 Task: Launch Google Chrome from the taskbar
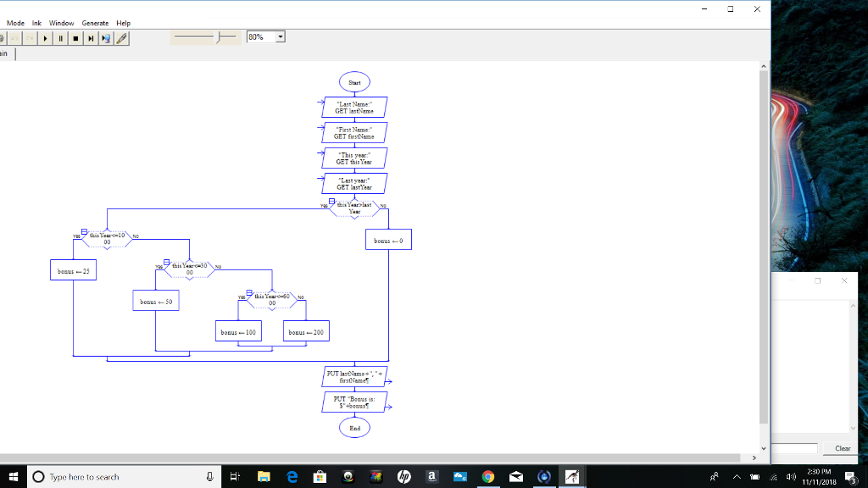click(x=487, y=476)
